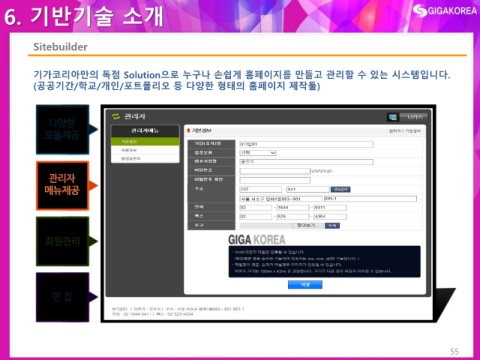Click the green refresh icon beside 관리자
The image size is (480, 360).
116,116
